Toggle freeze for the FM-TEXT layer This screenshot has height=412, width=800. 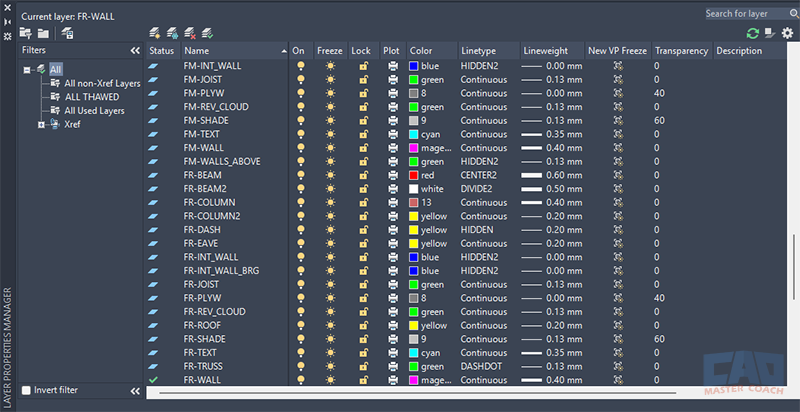pyautogui.click(x=330, y=134)
